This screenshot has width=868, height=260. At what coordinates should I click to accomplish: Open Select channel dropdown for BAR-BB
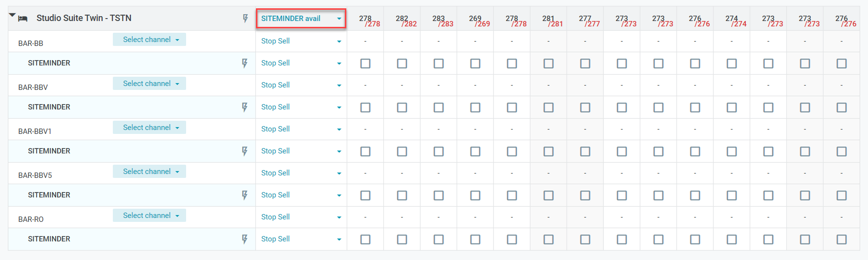(x=149, y=40)
